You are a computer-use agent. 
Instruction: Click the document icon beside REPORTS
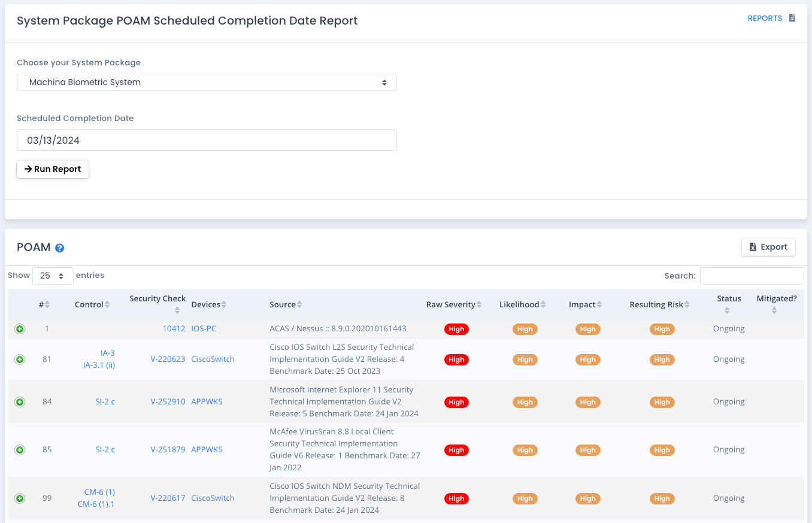pyautogui.click(x=792, y=18)
